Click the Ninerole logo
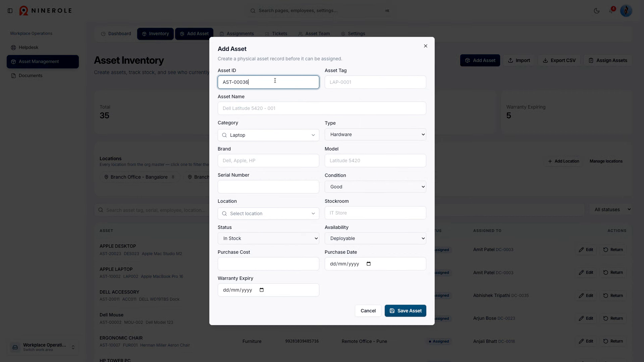This screenshot has width=644, height=362. pyautogui.click(x=46, y=11)
